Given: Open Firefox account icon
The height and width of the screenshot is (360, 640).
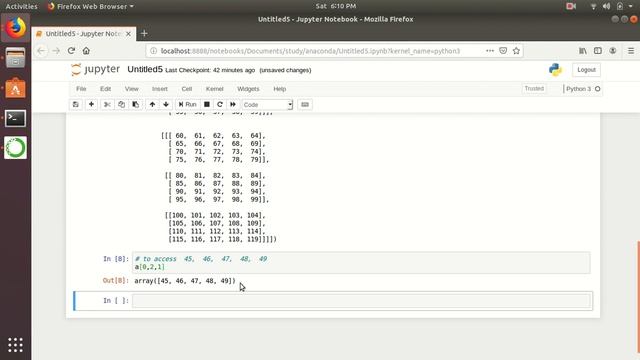Looking at the screenshot, I should 613,51.
